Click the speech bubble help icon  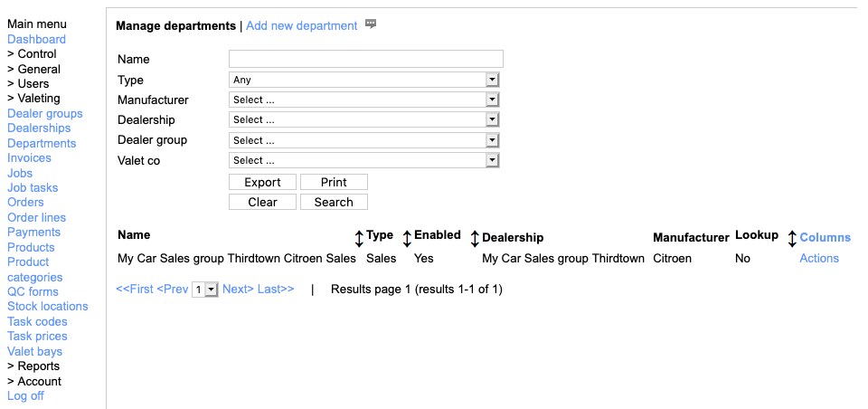[371, 24]
